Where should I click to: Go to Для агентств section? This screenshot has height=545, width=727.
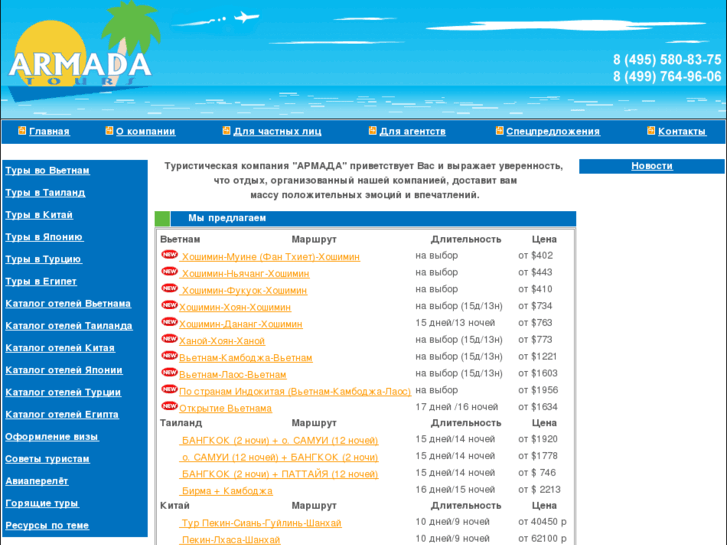pos(413,132)
